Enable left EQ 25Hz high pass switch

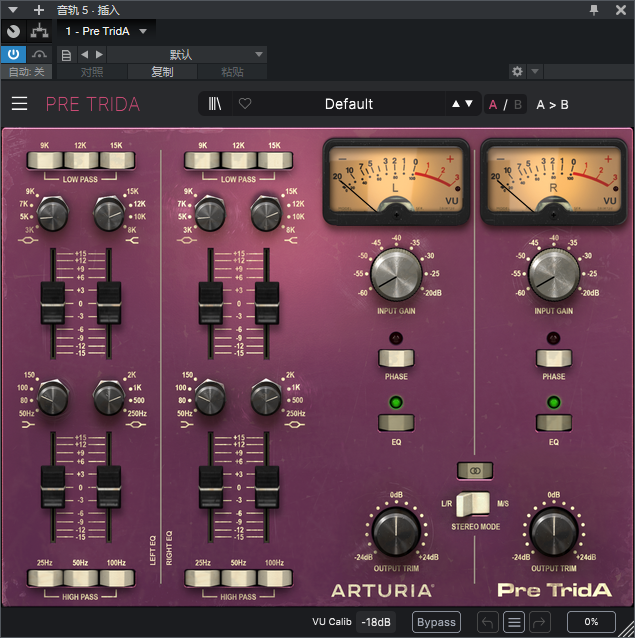point(45,578)
